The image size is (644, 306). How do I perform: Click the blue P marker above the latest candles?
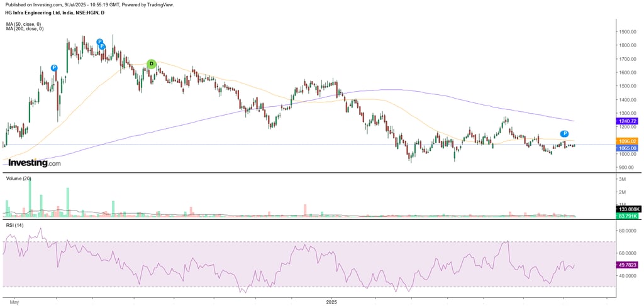565,134
